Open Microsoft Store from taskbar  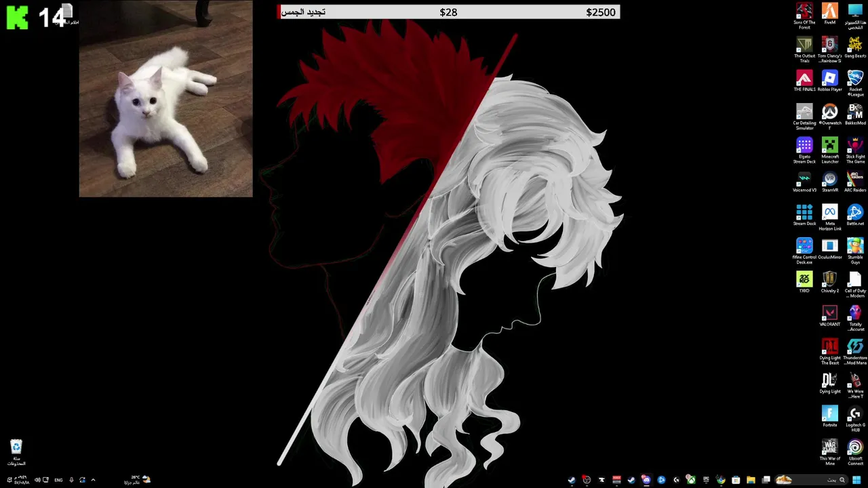point(736,480)
